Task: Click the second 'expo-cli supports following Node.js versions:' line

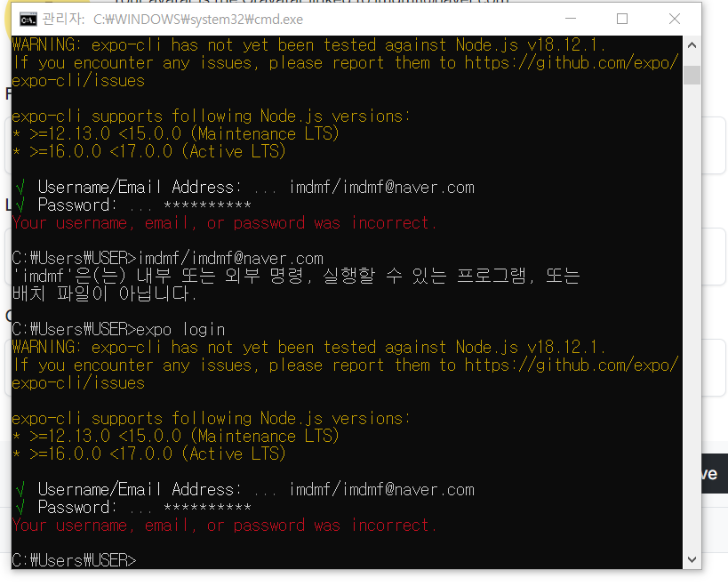Action: (212, 418)
